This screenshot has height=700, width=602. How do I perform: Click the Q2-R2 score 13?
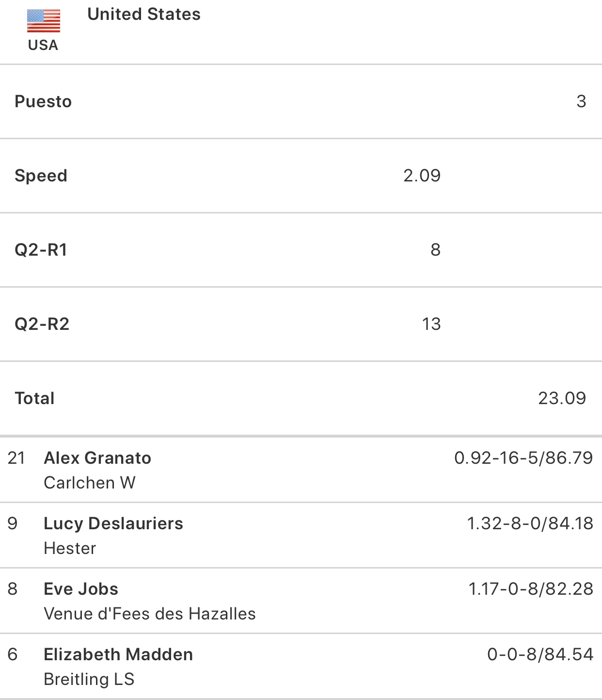click(431, 324)
